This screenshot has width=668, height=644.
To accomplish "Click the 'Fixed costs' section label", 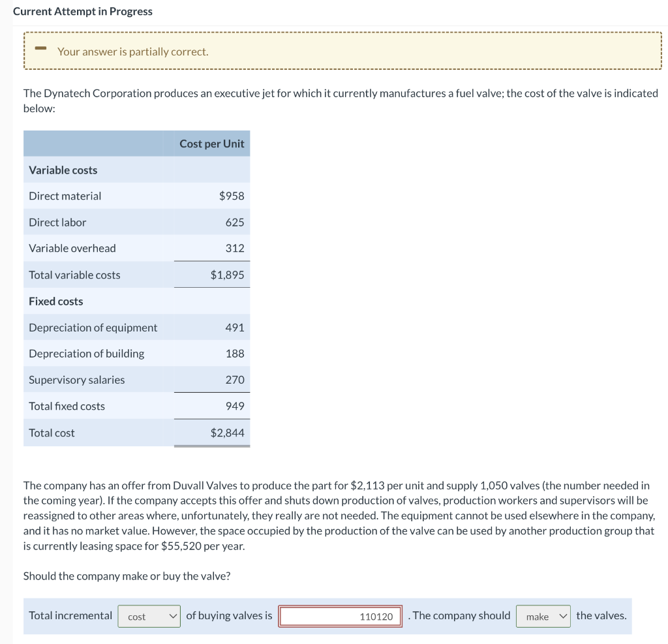I will (56, 301).
